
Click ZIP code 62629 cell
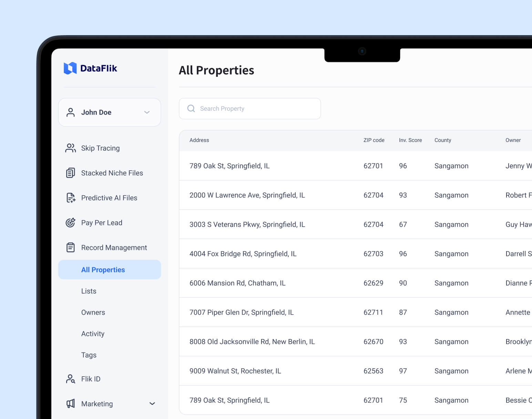coord(374,283)
